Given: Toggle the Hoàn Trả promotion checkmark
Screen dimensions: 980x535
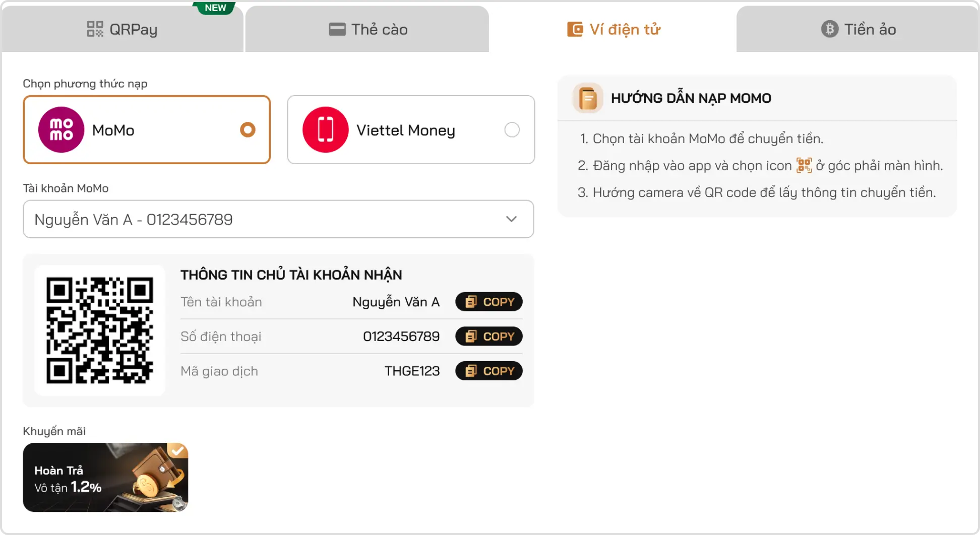Looking at the screenshot, I should pos(177,450).
